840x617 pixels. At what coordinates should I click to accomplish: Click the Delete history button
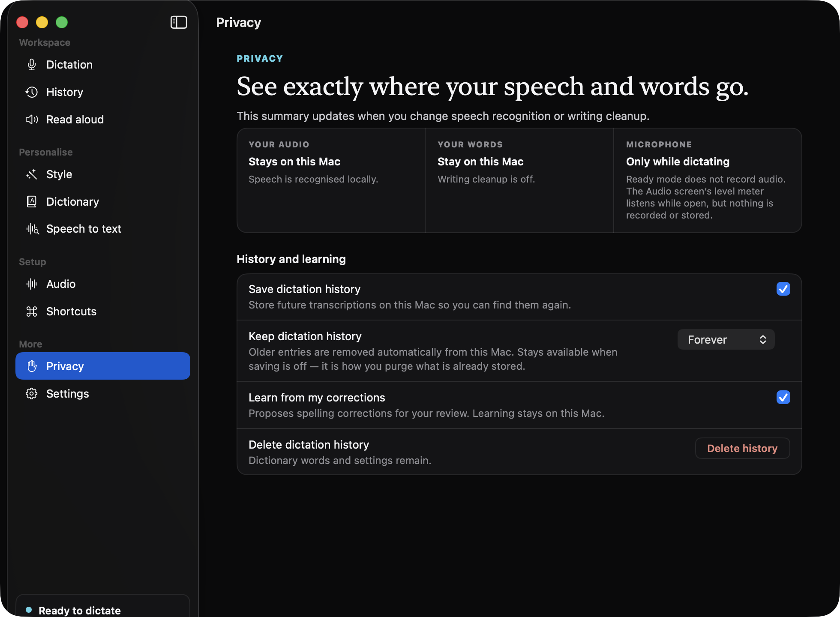click(742, 448)
